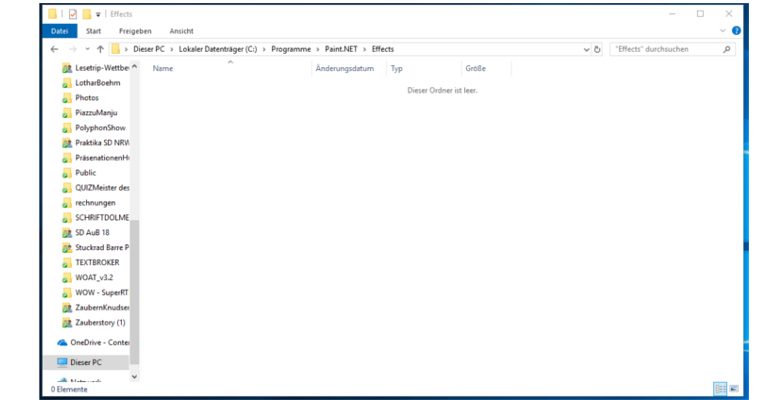Image resolution: width=768 pixels, height=400 pixels.
Task: Open the Datei menu
Action: (59, 31)
